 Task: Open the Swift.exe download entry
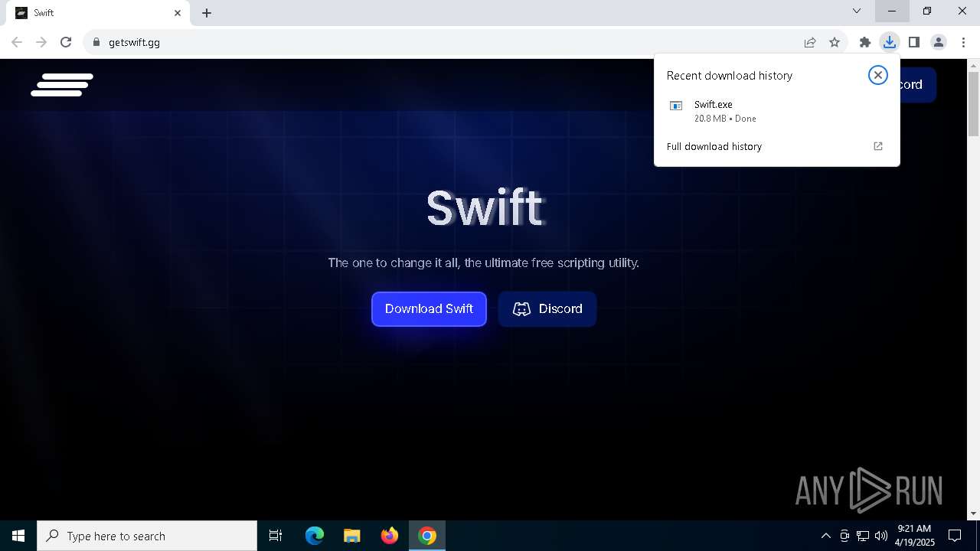(776, 111)
